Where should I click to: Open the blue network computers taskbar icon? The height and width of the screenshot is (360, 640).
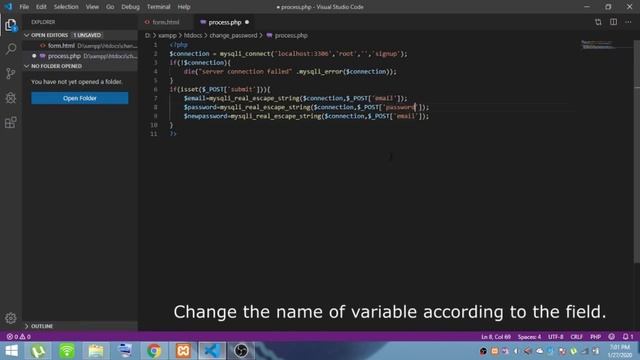coord(125,351)
